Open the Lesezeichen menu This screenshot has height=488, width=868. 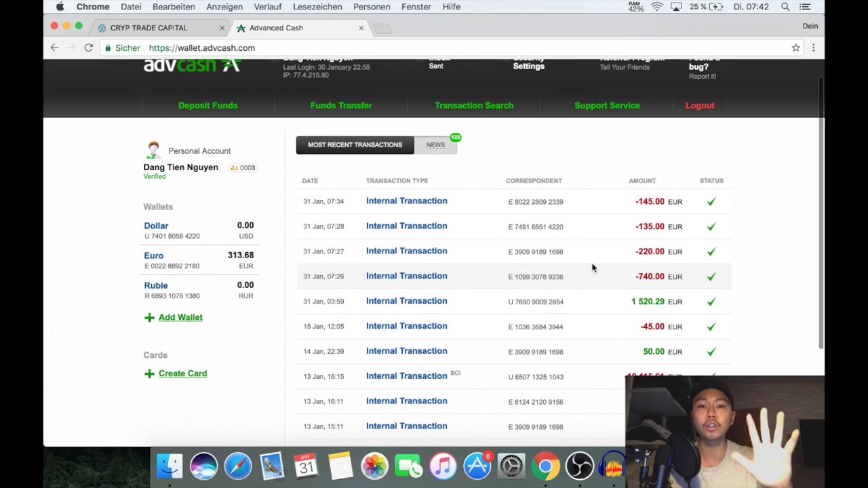coord(317,7)
